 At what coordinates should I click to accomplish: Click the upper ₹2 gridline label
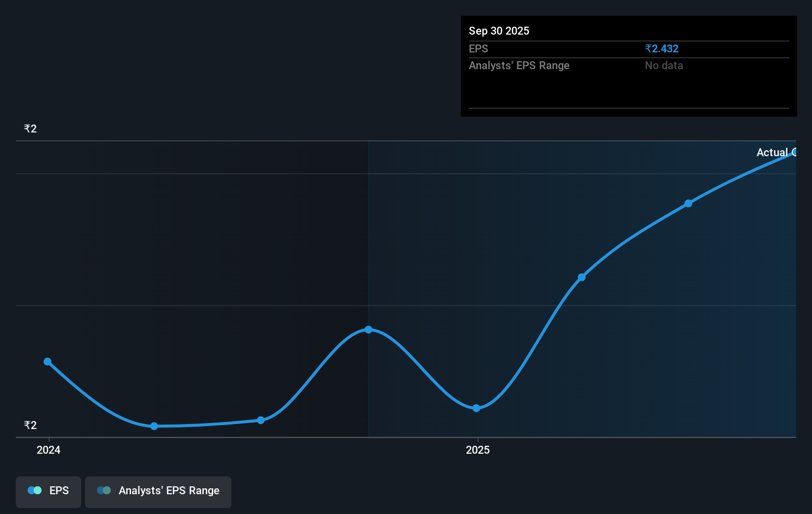(x=30, y=128)
